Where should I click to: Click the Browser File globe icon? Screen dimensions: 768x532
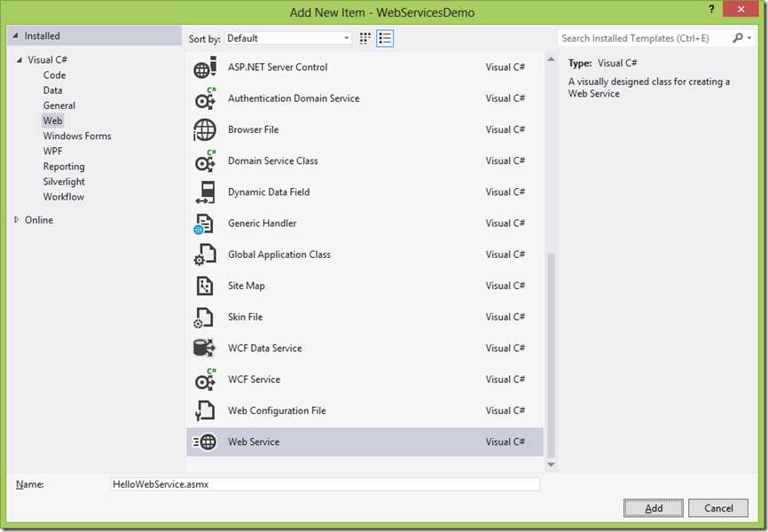[205, 129]
